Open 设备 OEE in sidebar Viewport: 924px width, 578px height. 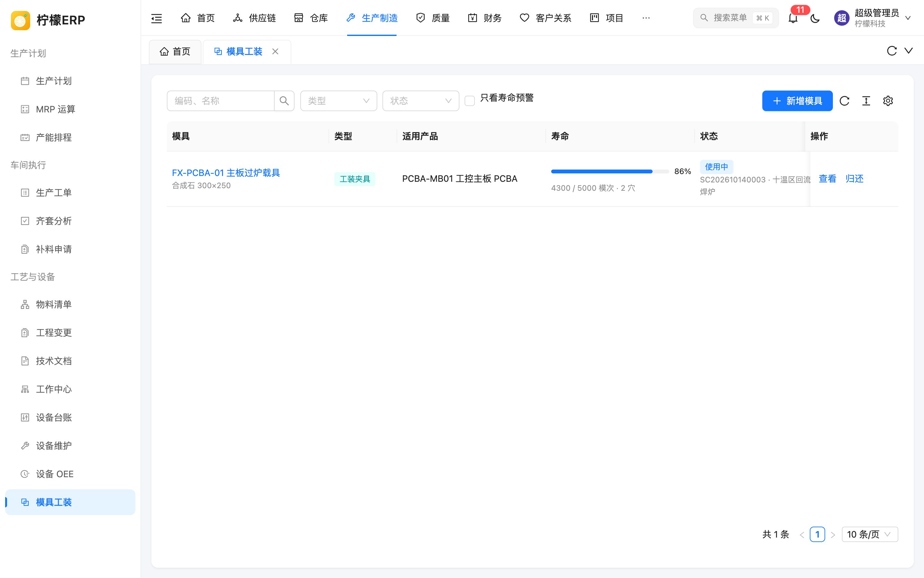click(70, 474)
